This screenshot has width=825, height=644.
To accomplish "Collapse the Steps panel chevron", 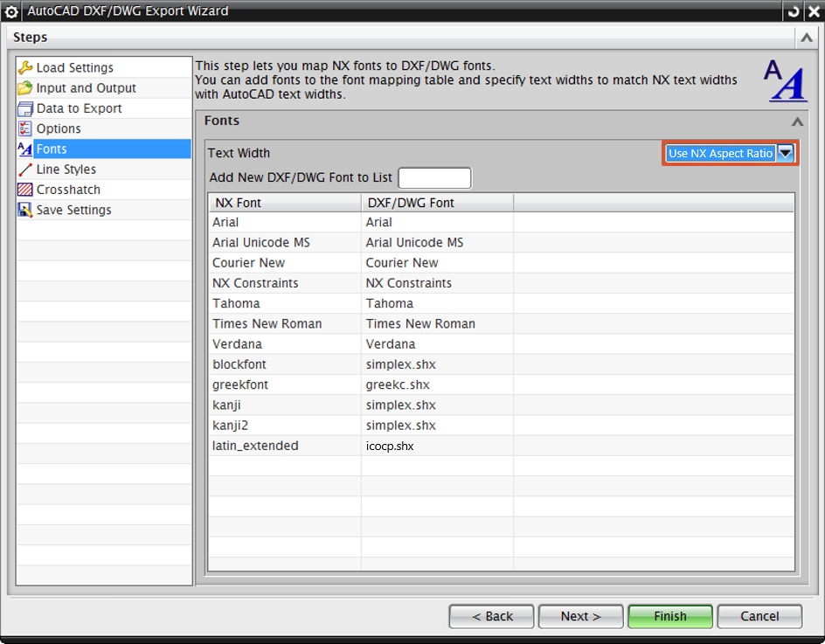I will click(806, 38).
